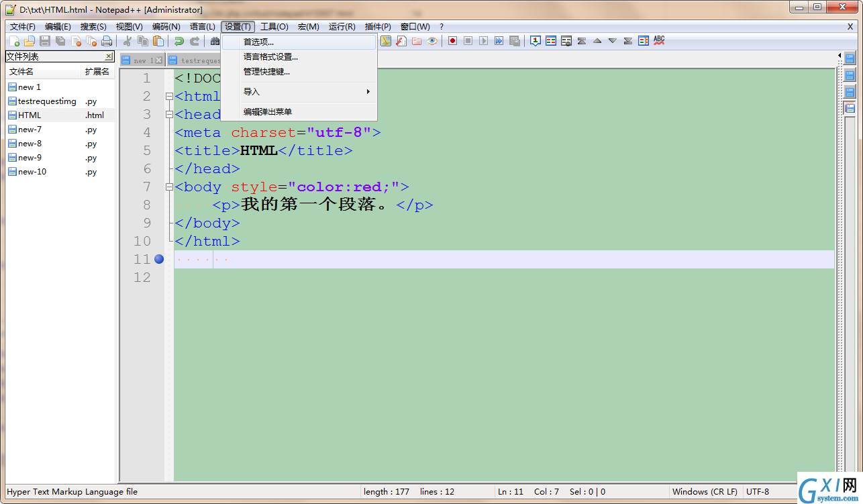Click the Open file toolbar icon
The image size is (863, 504).
pyautogui.click(x=29, y=41)
